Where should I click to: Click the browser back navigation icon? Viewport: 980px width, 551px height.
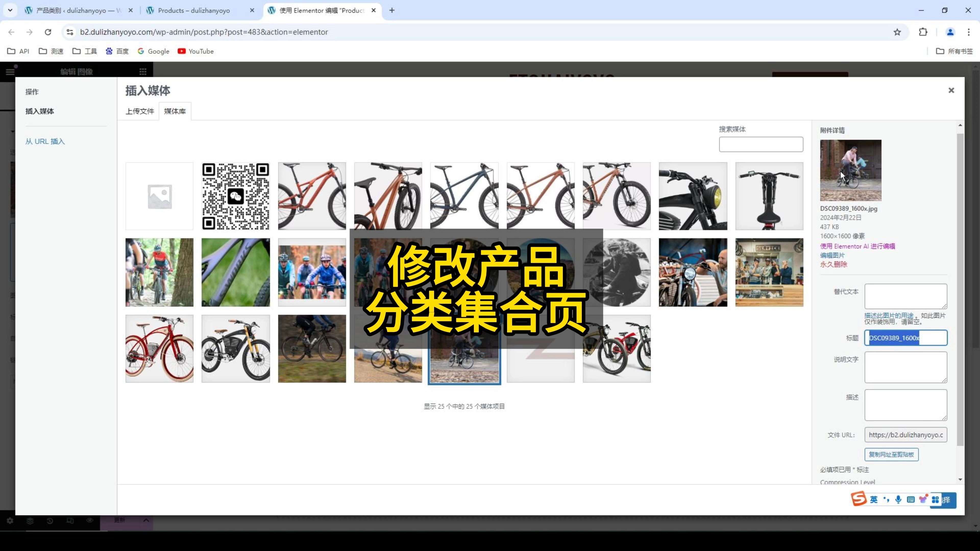point(11,32)
